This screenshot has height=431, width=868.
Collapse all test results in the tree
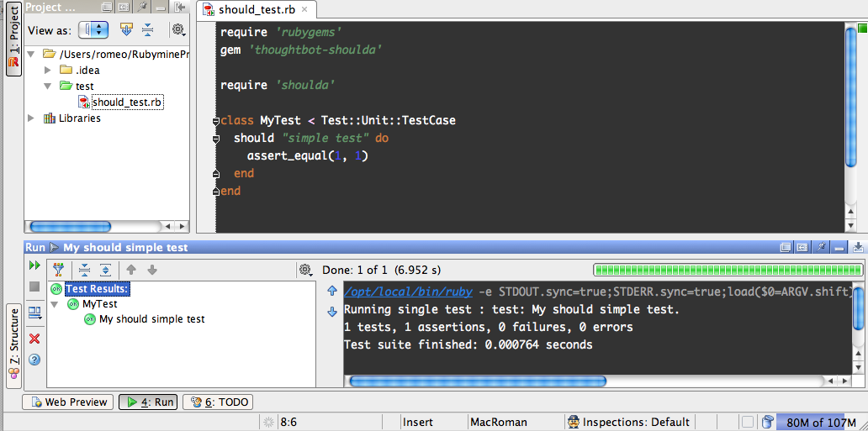[84, 270]
